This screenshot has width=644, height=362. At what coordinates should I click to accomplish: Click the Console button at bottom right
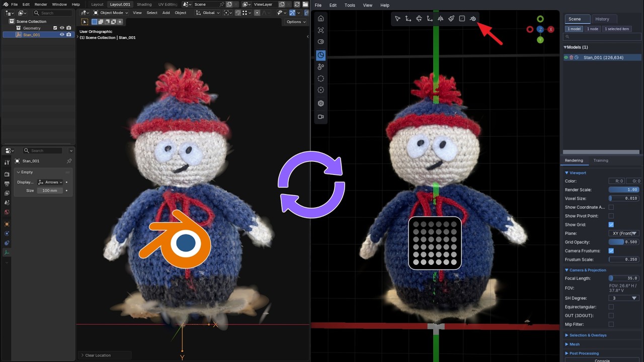pyautogui.click(x=602, y=360)
